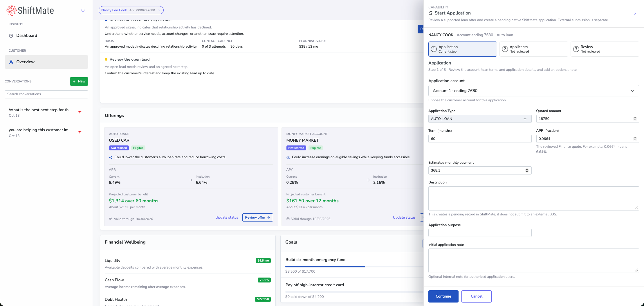
Task: Click the emergency fund progress bar
Action: (x=354, y=267)
